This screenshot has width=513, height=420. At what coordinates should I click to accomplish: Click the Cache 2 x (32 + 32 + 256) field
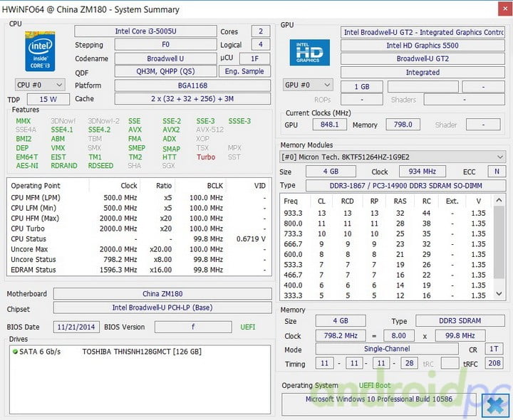pos(192,99)
